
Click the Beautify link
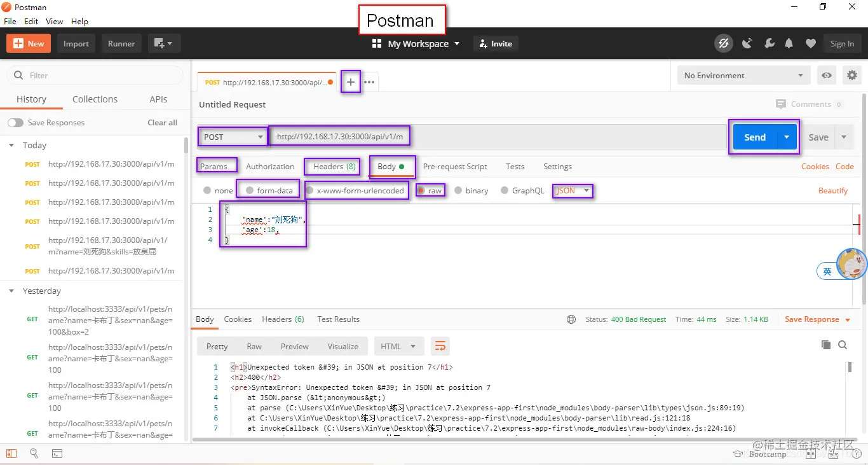[833, 190]
